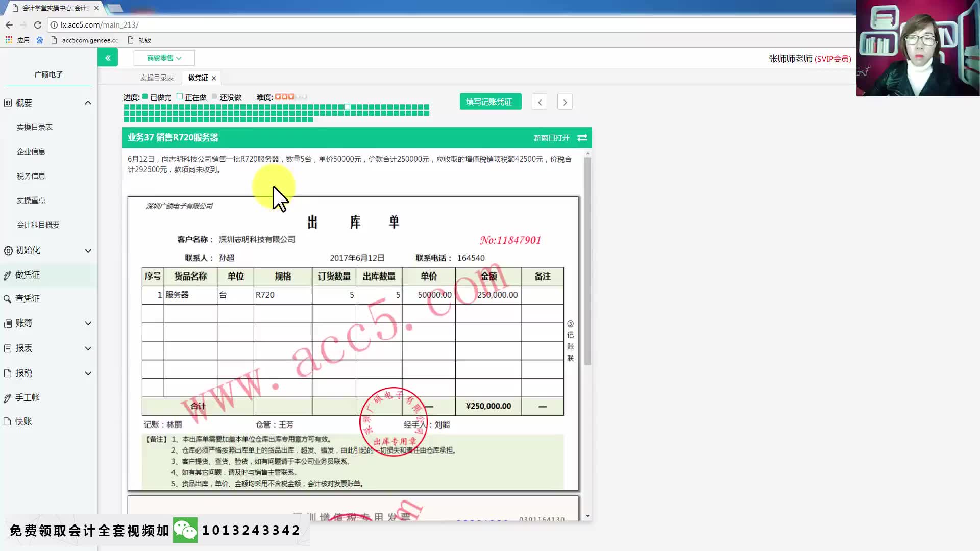Image resolution: width=980 pixels, height=551 pixels.
Task: Toggle the 已做完 green legend box
Action: (145, 96)
